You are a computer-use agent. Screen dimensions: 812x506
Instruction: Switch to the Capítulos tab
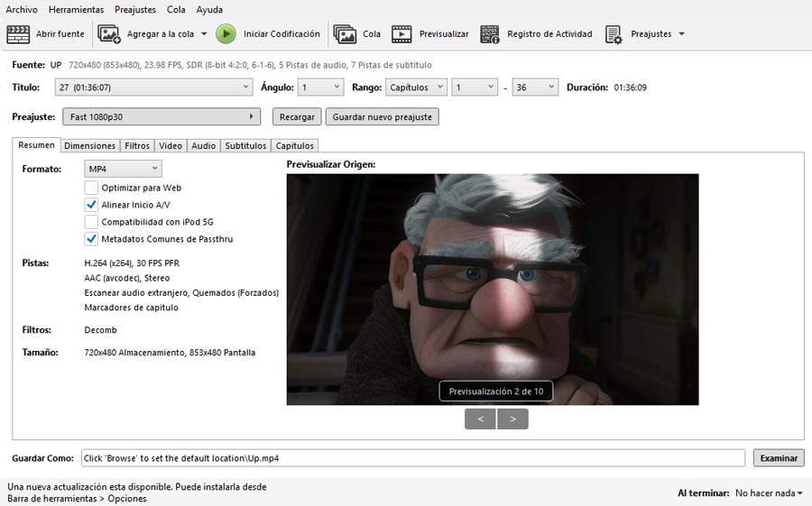(295, 145)
